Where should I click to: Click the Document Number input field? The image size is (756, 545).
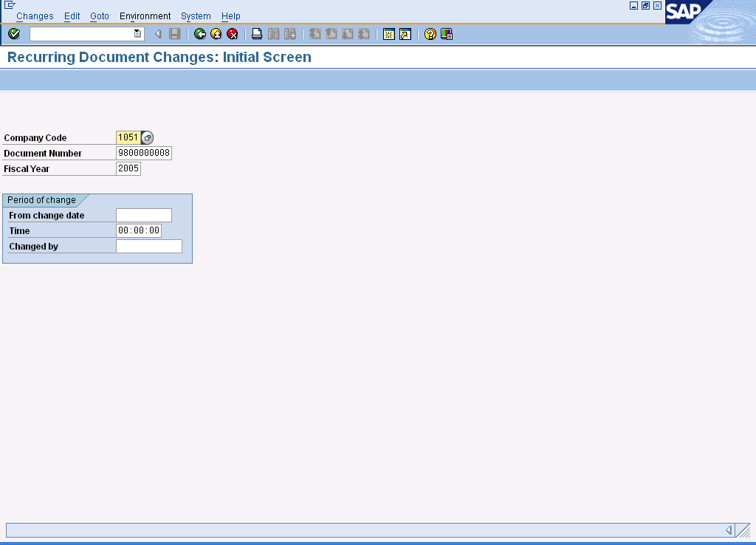[144, 153]
